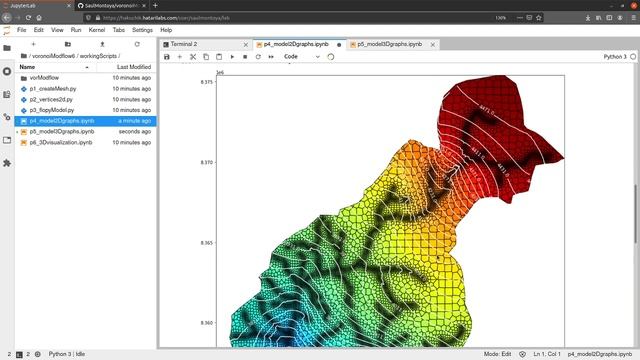
Task: Open the cell type dropdown showing Code
Action: click(x=302, y=57)
